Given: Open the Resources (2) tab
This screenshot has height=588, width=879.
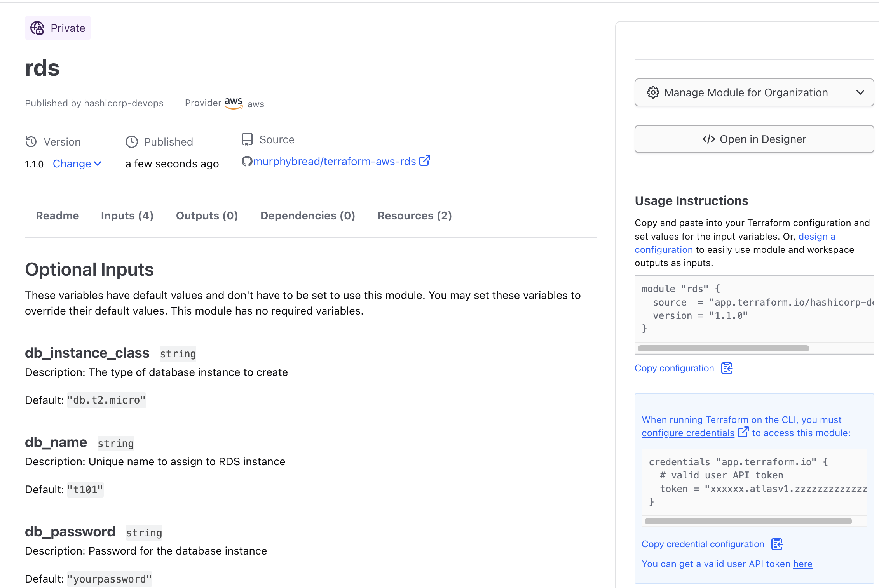Looking at the screenshot, I should [415, 216].
